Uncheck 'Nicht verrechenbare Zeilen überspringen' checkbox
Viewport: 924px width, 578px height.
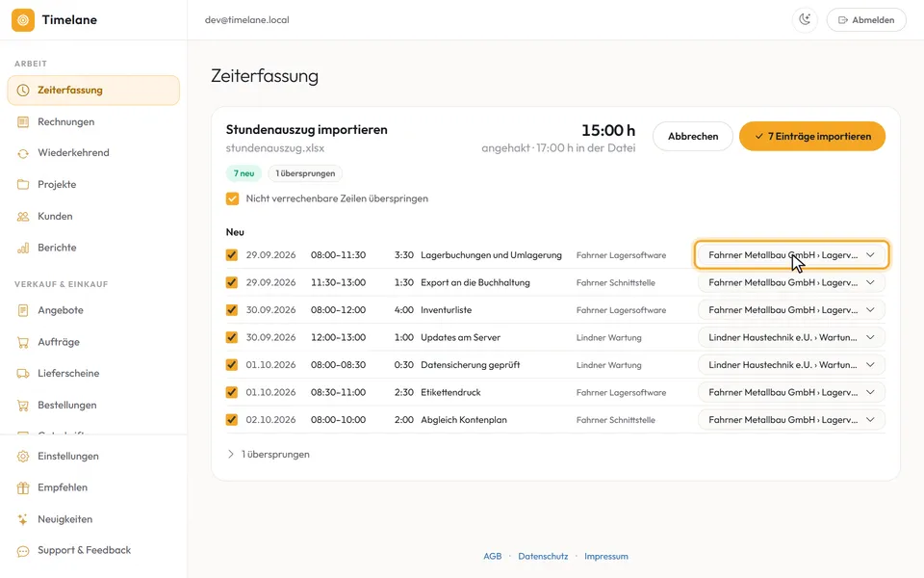coord(232,198)
